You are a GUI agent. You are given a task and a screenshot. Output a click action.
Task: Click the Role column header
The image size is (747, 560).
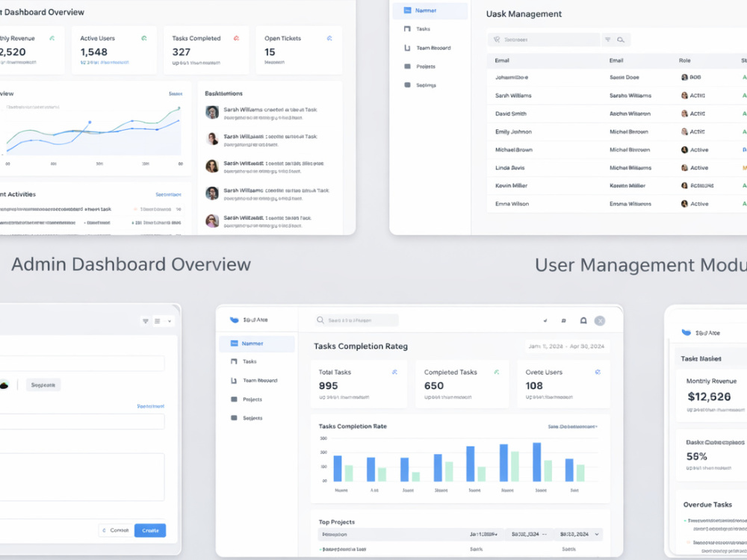pos(684,60)
